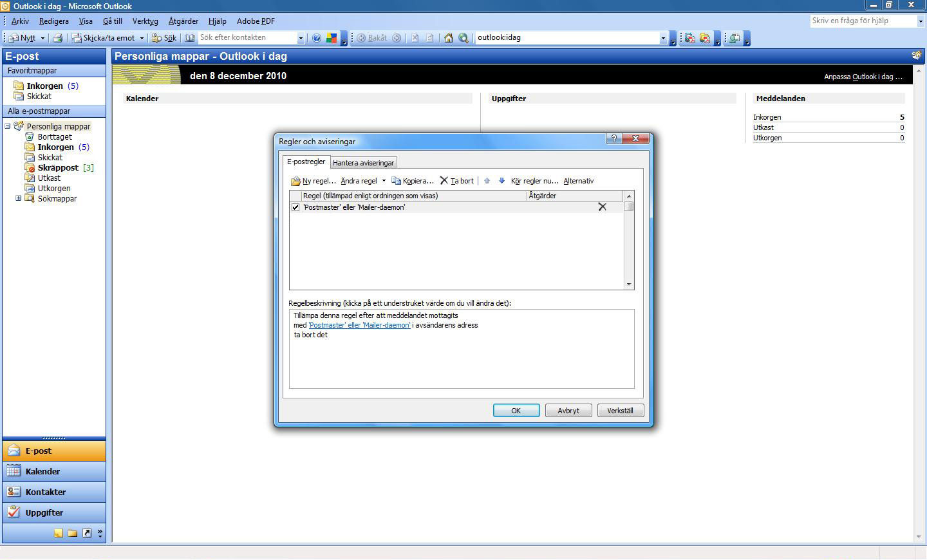This screenshot has width=927, height=560.
Task: Click the home icon in web toolbar
Action: (x=449, y=38)
